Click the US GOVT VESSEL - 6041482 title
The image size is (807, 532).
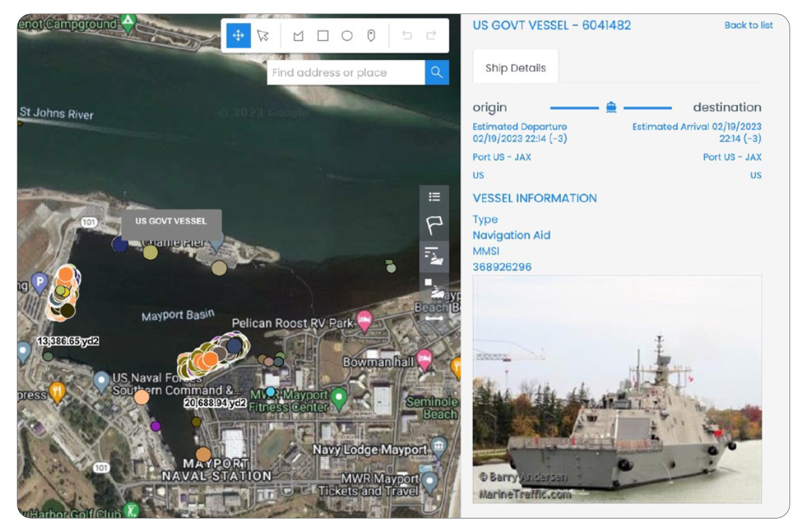tap(551, 25)
